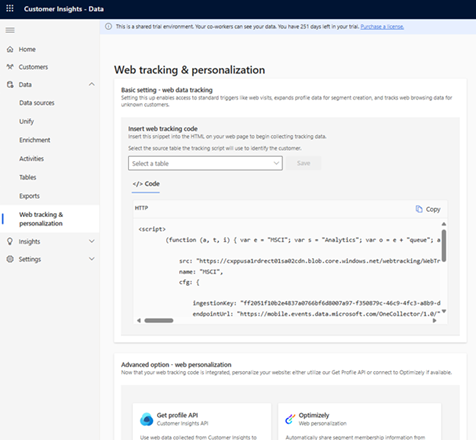This screenshot has height=440, width=476.
Task: Open Customers page
Action: tap(33, 67)
